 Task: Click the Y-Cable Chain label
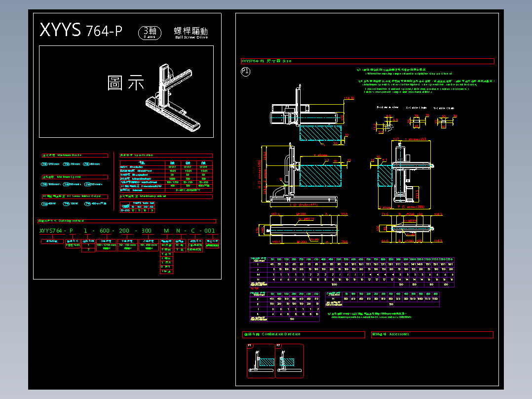tap(444, 108)
